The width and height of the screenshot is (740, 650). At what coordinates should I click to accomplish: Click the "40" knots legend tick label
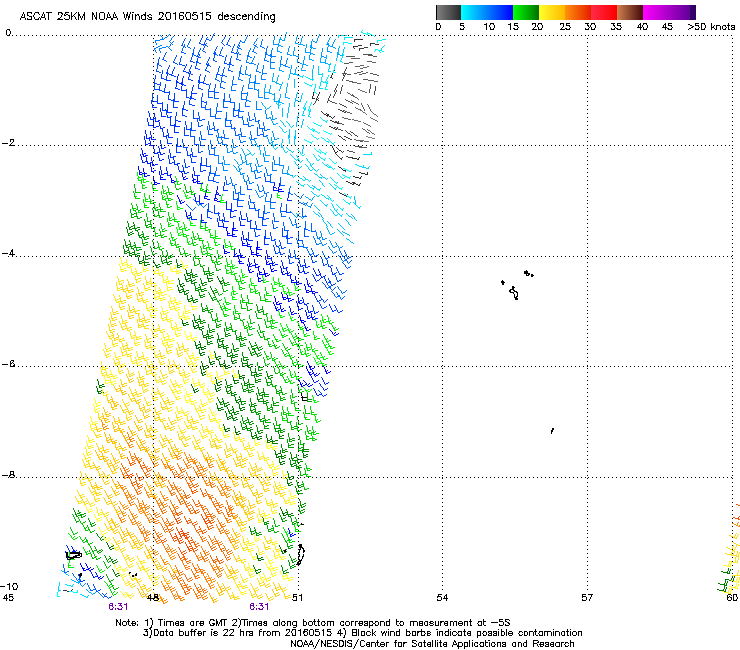pyautogui.click(x=642, y=27)
